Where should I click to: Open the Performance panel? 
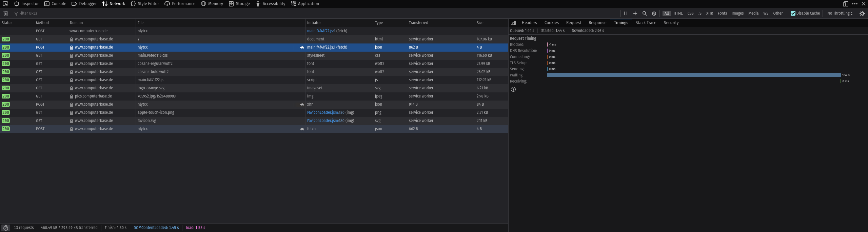(x=180, y=4)
